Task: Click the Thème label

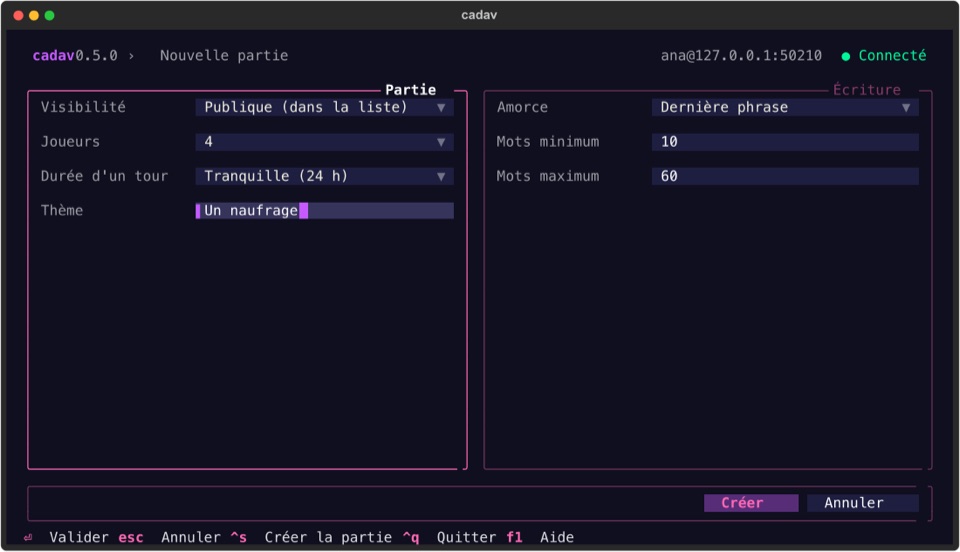Action: [x=62, y=211]
